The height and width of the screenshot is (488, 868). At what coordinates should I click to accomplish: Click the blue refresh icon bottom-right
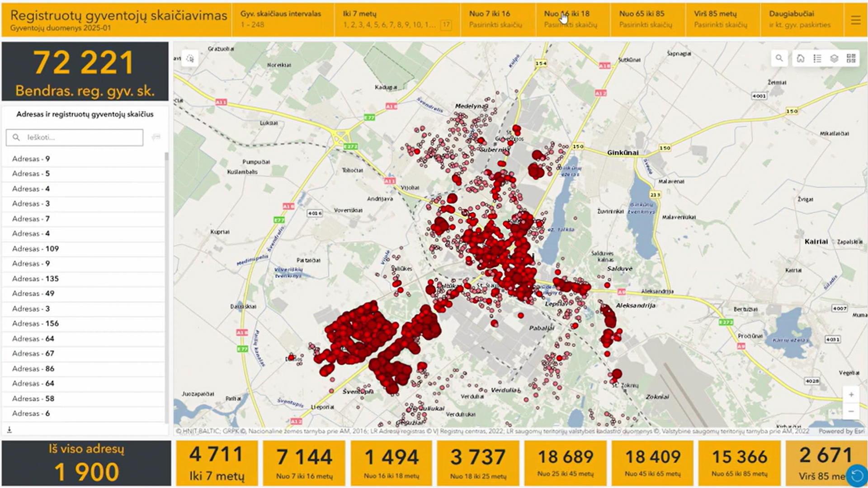tap(856, 475)
